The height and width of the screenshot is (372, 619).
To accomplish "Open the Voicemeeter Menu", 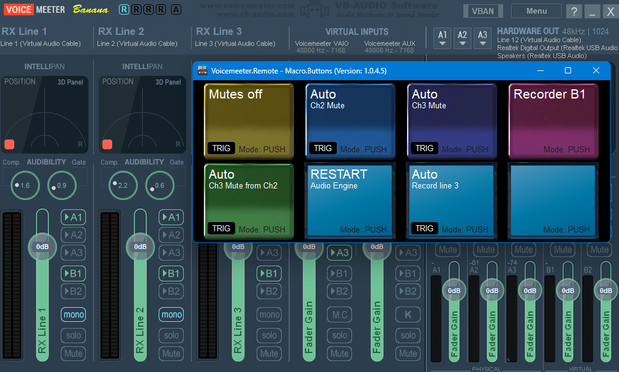I will pyautogui.click(x=536, y=11).
